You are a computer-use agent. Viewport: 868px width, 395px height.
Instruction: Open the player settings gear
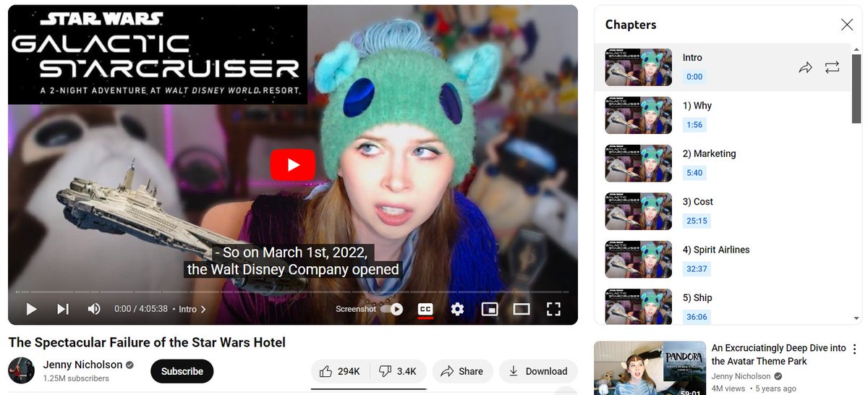click(x=457, y=309)
